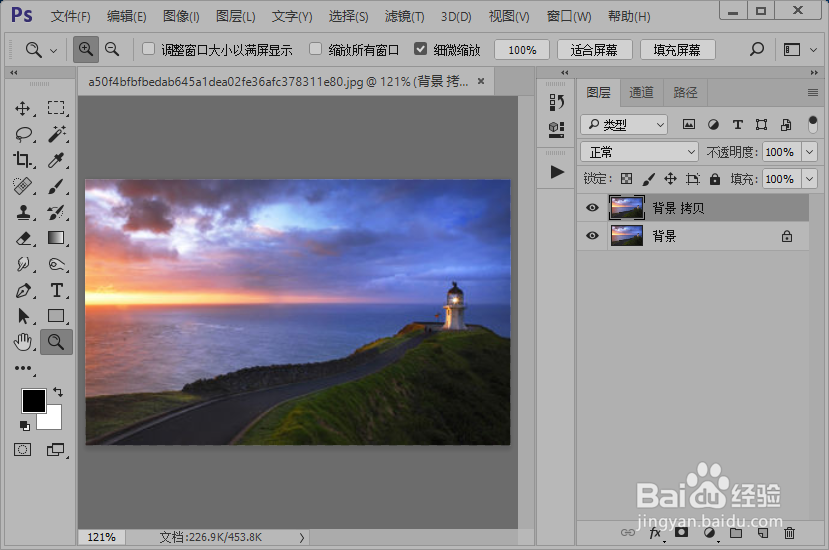Select the Brush tool

[x=56, y=186]
